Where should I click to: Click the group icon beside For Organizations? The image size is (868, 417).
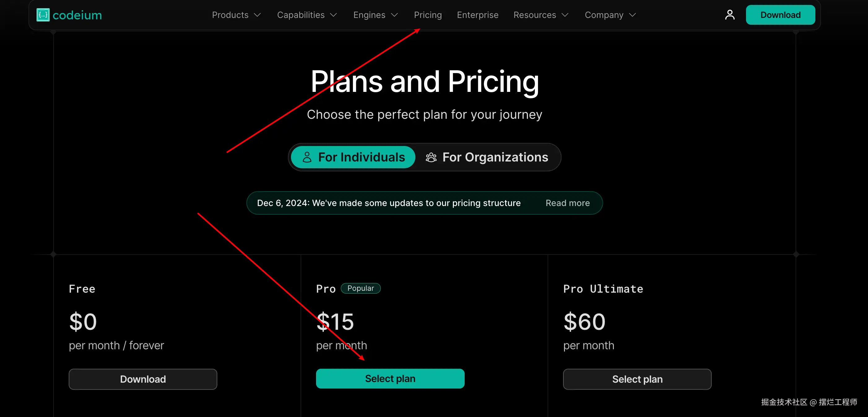click(x=431, y=157)
